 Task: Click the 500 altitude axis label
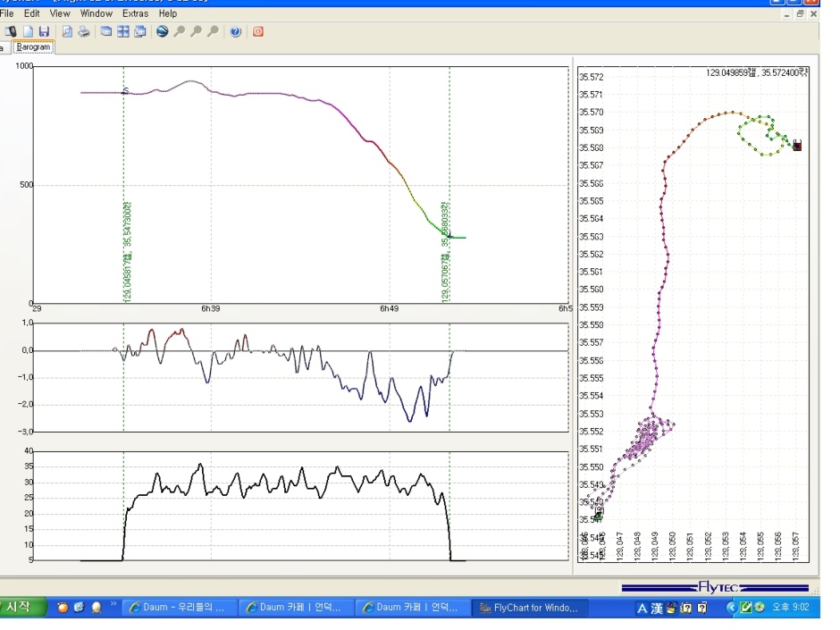coord(26,185)
